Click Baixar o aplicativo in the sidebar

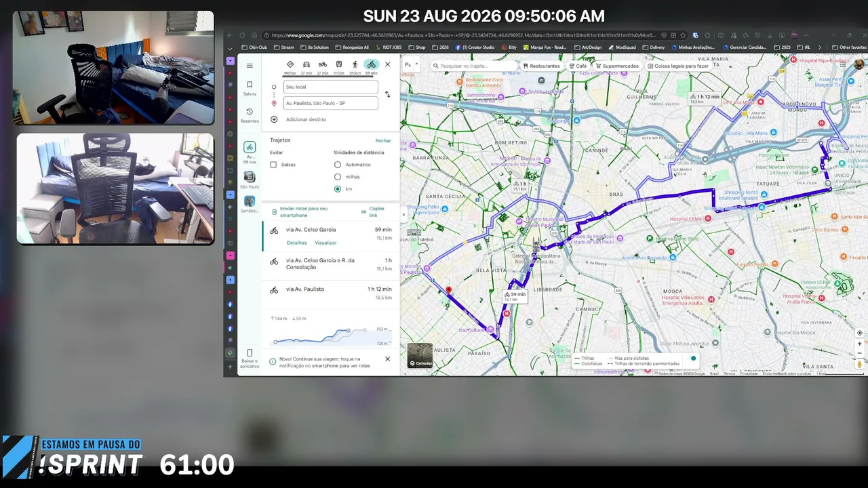click(x=250, y=359)
